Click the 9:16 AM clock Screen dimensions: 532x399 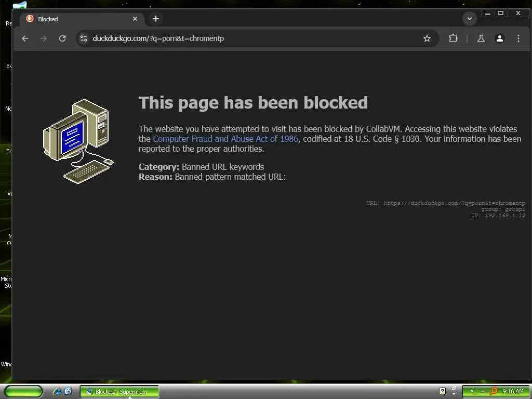513,392
